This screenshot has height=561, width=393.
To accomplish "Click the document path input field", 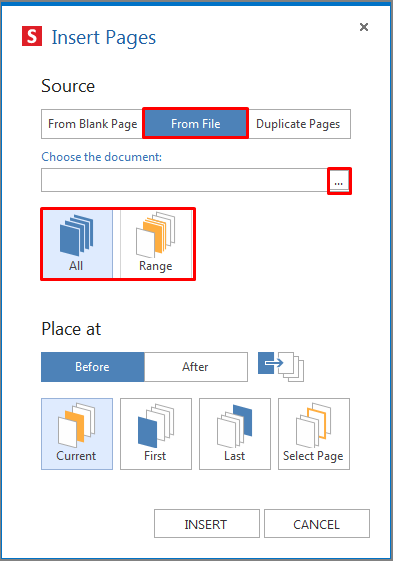I will pyautogui.click(x=185, y=180).
